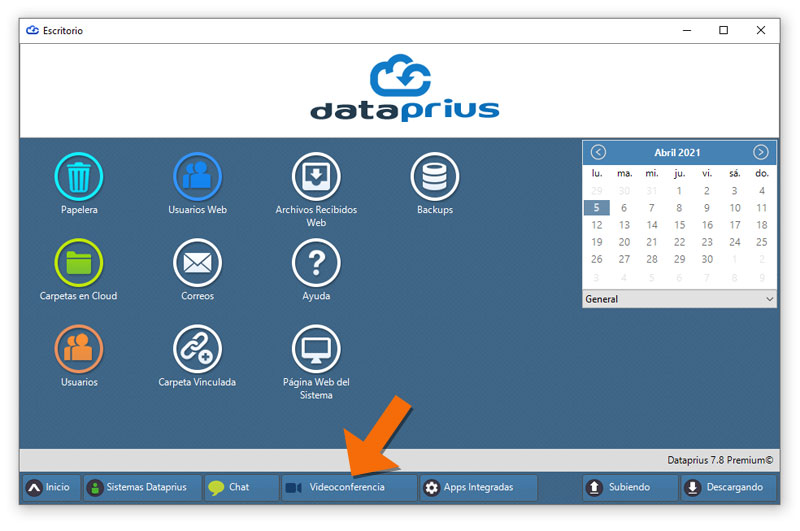Minimize the Escritorio window
The image size is (800, 531).
(x=687, y=31)
